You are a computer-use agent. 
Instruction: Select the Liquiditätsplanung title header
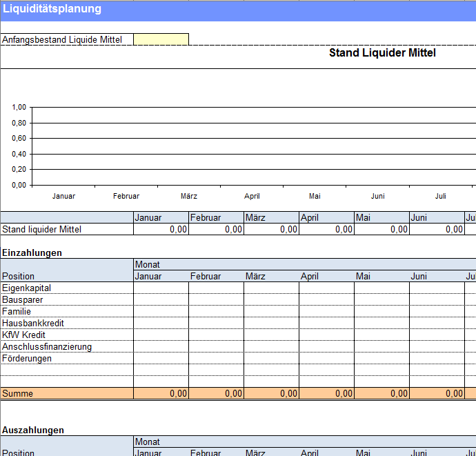click(x=52, y=9)
